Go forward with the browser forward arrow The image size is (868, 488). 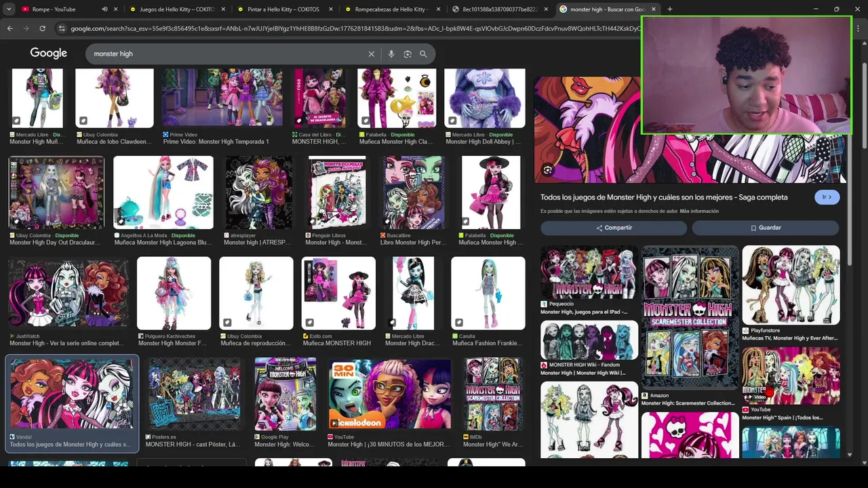point(26,28)
